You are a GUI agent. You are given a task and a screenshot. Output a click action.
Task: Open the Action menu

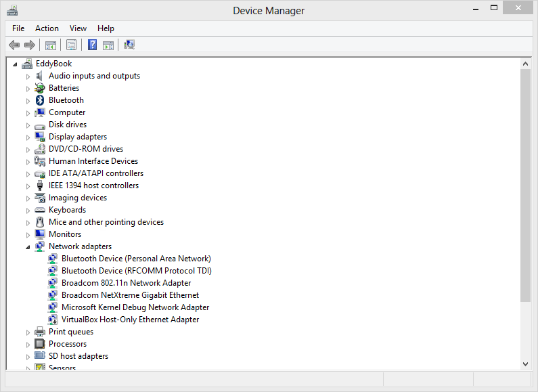(47, 28)
